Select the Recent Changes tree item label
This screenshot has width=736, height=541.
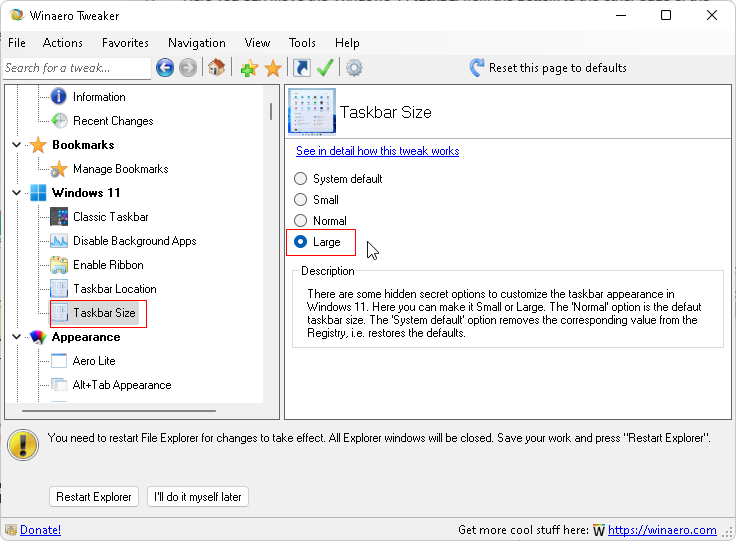tap(113, 121)
